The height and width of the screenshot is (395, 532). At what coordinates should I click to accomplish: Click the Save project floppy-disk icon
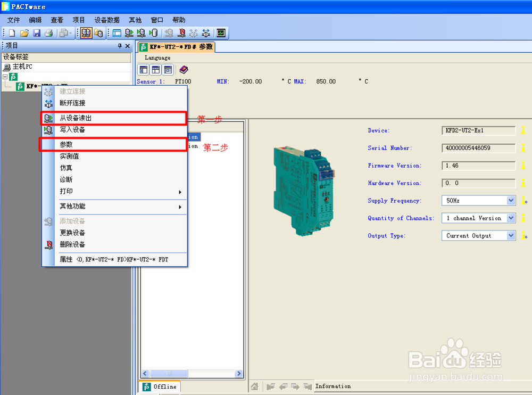pyautogui.click(x=37, y=33)
